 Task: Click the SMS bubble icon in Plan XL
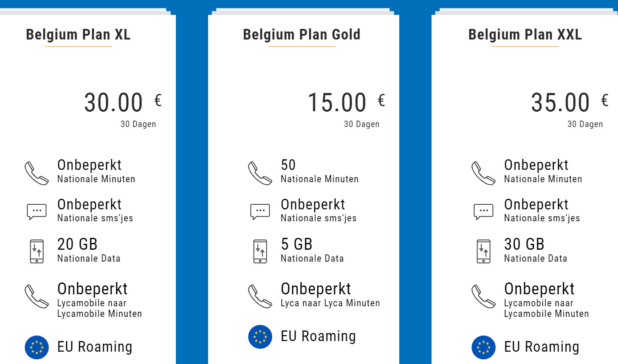click(x=37, y=211)
